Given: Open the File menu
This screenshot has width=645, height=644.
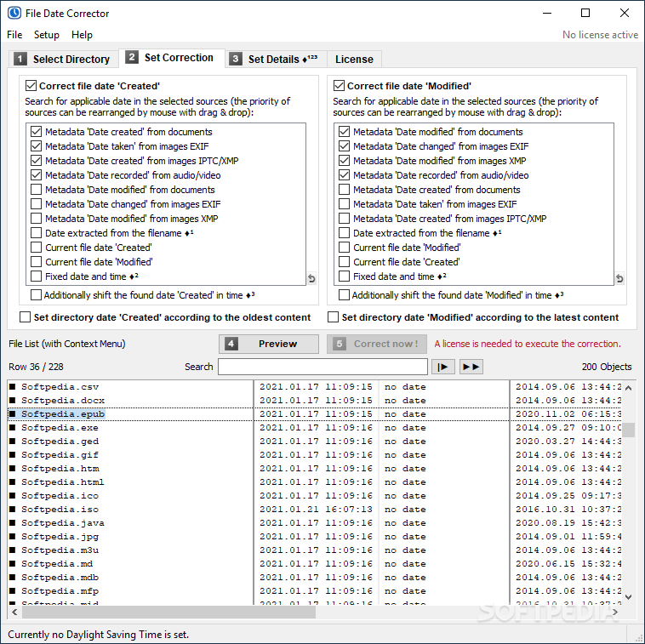Looking at the screenshot, I should [14, 35].
